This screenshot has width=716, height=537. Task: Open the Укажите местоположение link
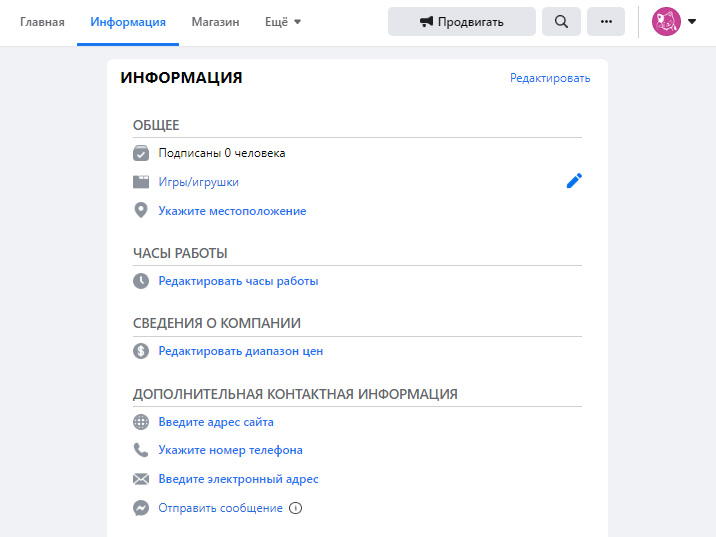[232, 211]
